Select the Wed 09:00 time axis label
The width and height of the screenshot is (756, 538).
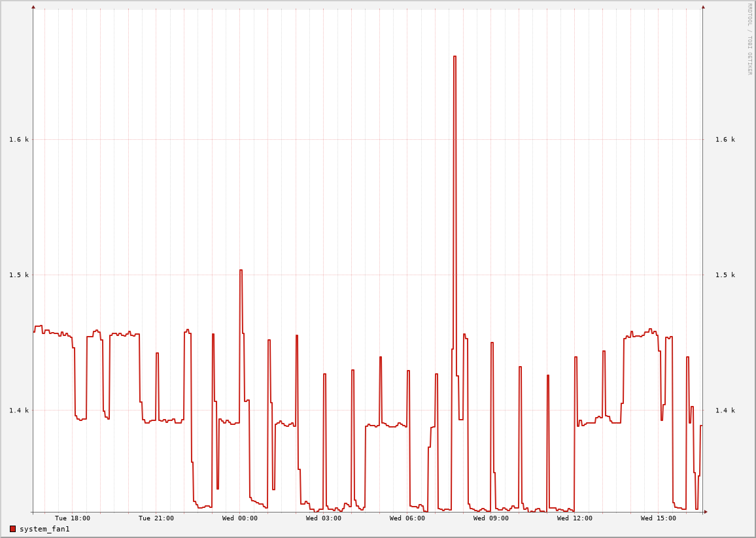tap(491, 518)
